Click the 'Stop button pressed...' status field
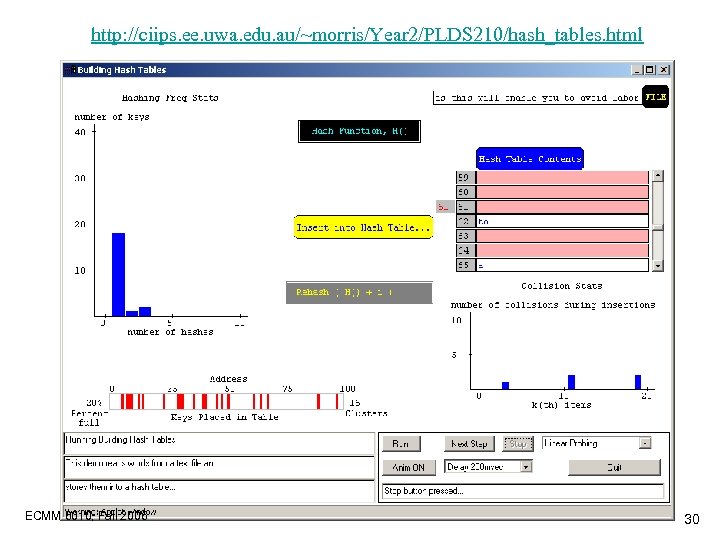This screenshot has height=540, width=720. pyautogui.click(x=523, y=491)
